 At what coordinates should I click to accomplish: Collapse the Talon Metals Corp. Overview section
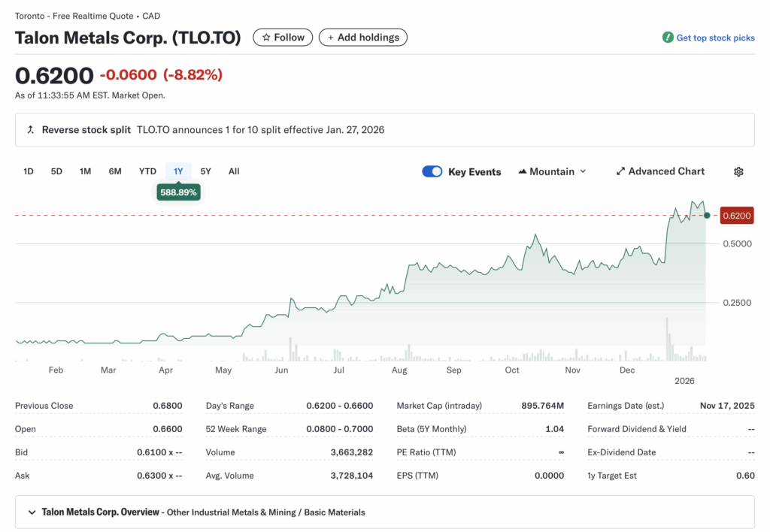tap(31, 512)
